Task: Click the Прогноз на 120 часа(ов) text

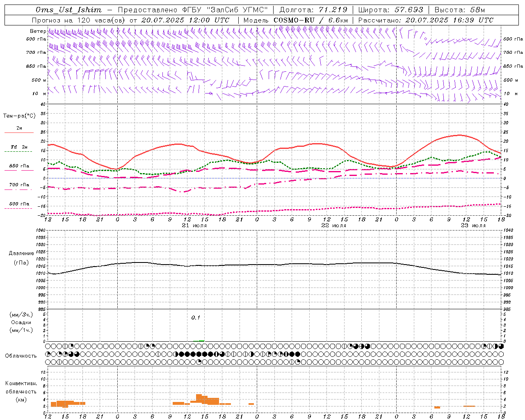Action: [79, 20]
